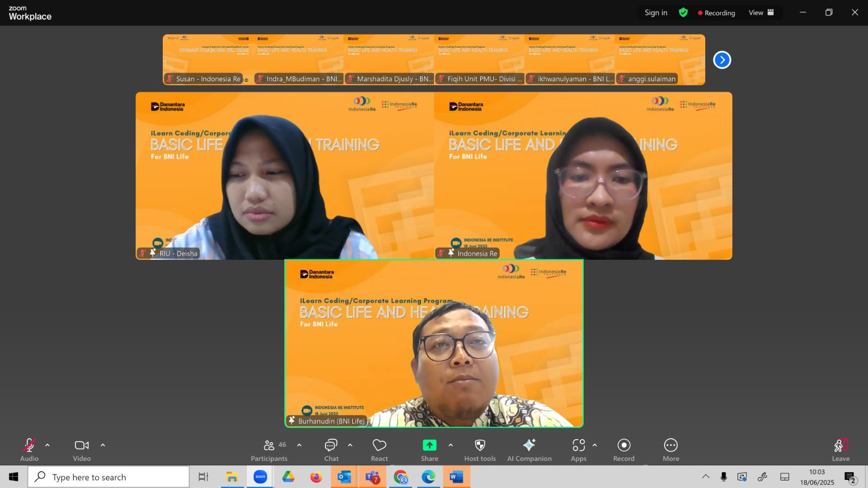Open the Chat panel
The width and height of the screenshot is (868, 488).
(331, 450)
